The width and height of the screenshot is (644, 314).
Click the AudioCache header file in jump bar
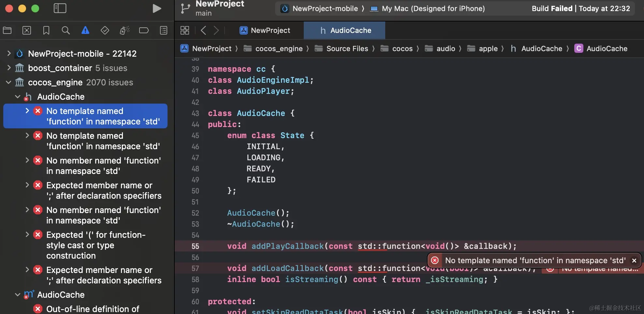[x=536, y=49]
